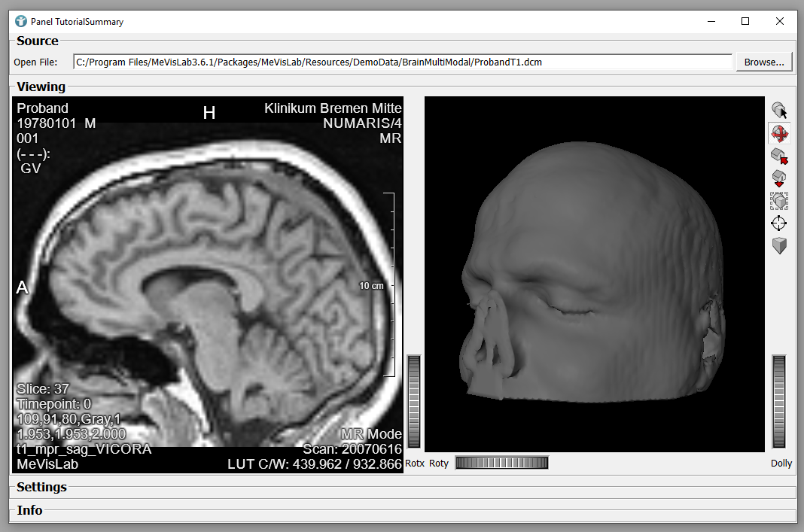The height and width of the screenshot is (532, 804).
Task: Click the view all icon
Action: pos(779,201)
